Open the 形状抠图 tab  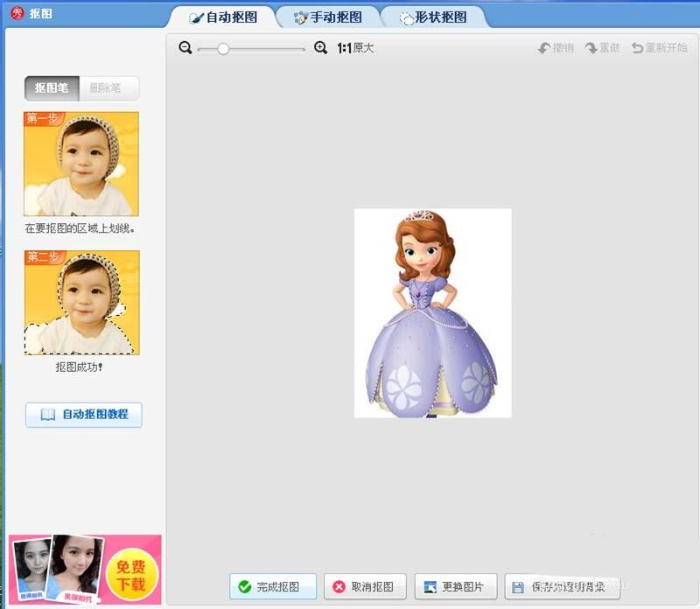pos(437,16)
